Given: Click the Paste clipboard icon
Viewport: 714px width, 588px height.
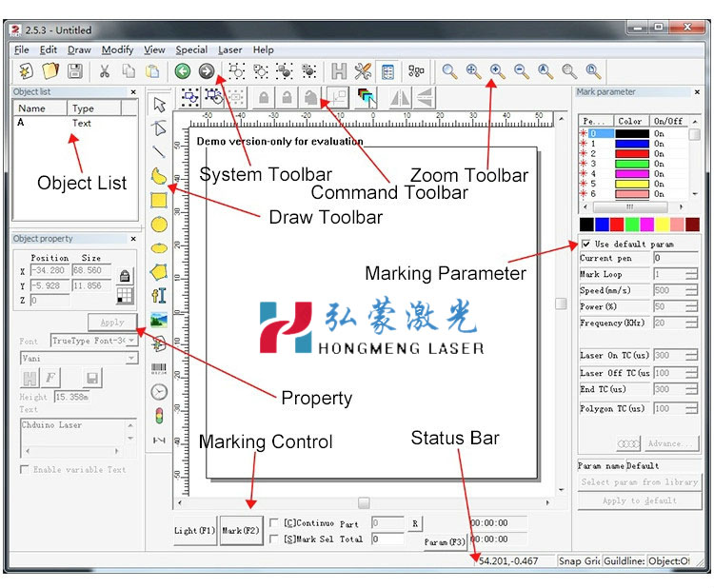Looking at the screenshot, I should [x=152, y=71].
